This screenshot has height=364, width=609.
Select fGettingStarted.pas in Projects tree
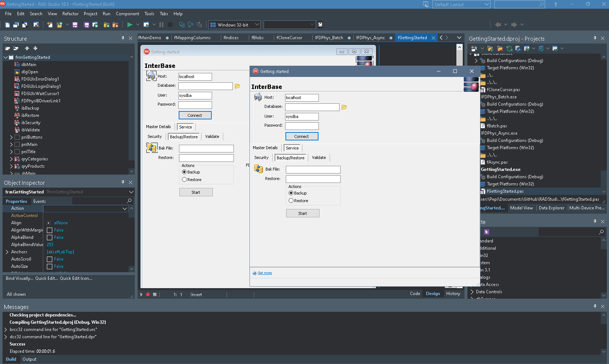(x=505, y=191)
